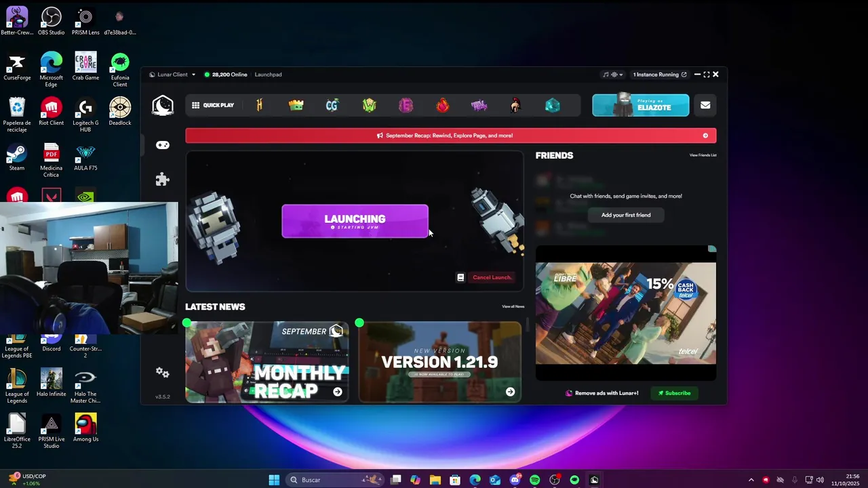Click the Lunar Client moon logo
868x488 pixels.
(x=163, y=105)
